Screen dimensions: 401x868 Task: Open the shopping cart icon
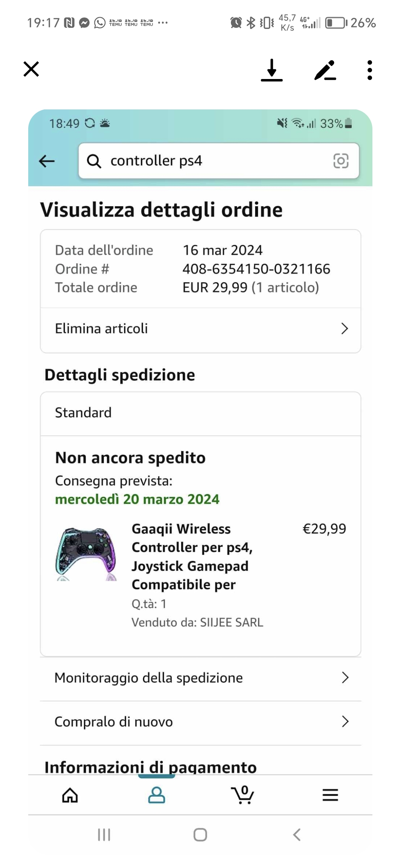243,795
